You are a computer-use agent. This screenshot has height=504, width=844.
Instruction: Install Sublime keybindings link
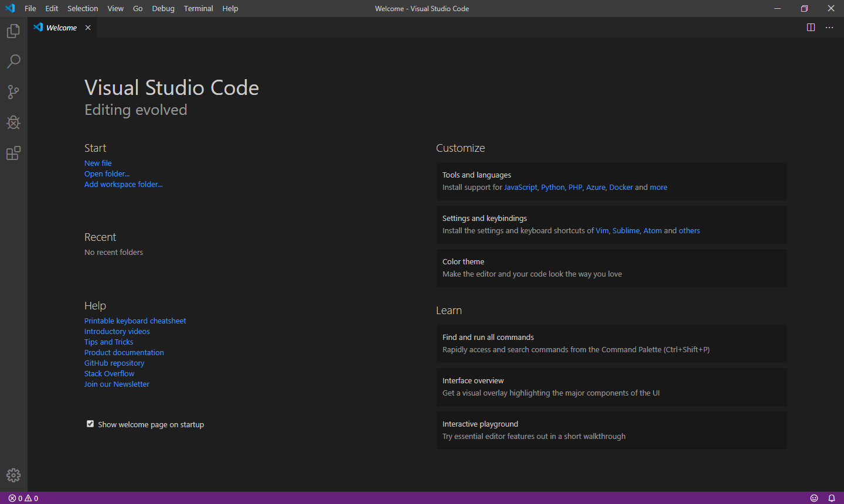[x=626, y=230]
